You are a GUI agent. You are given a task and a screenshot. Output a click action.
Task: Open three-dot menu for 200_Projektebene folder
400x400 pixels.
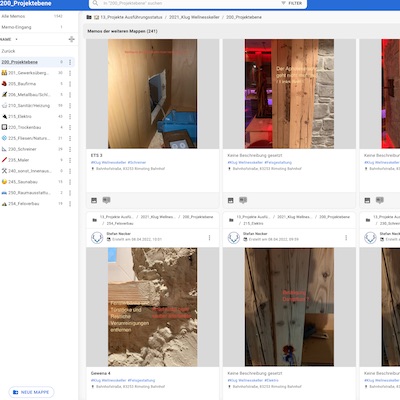click(70, 62)
